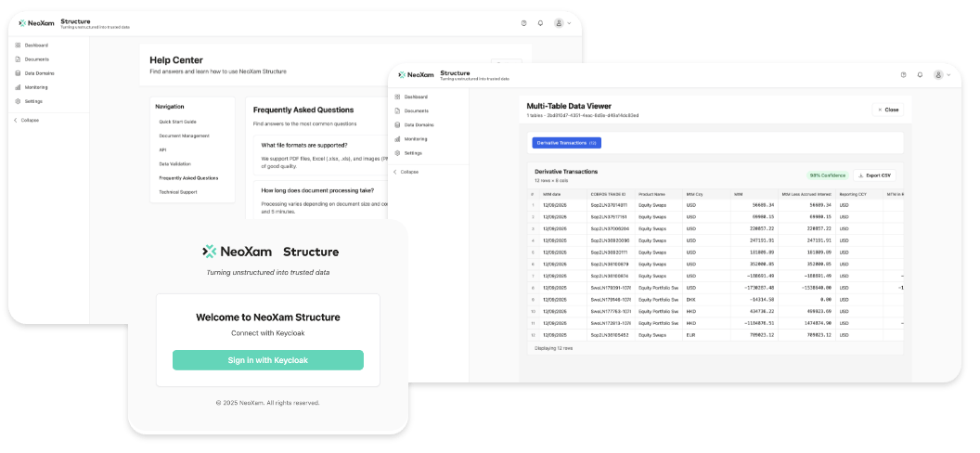Select Frequently Asked Questions in Navigation panel

(188, 178)
